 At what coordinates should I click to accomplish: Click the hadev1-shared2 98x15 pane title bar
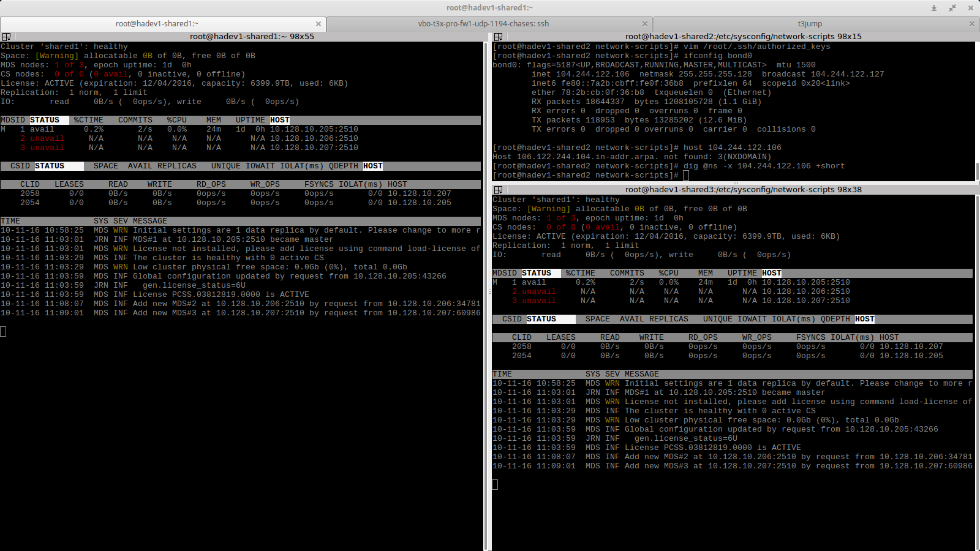tap(742, 37)
